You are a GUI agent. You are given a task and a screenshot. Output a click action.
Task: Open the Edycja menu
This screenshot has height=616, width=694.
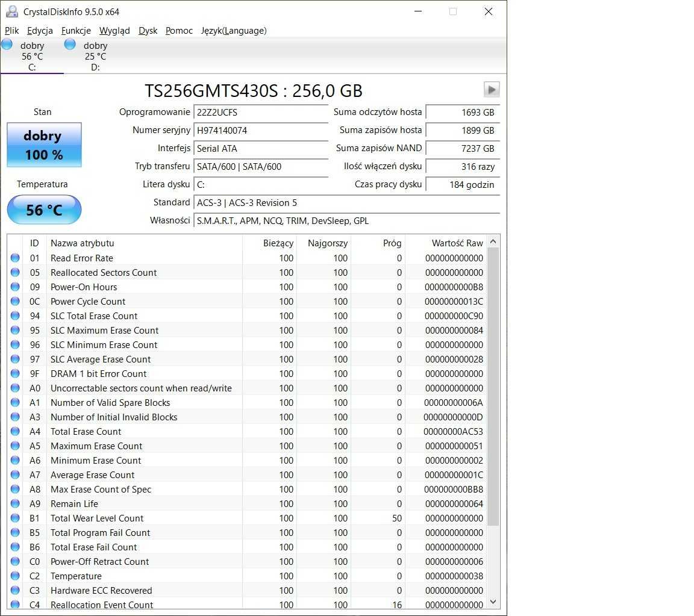pos(40,31)
